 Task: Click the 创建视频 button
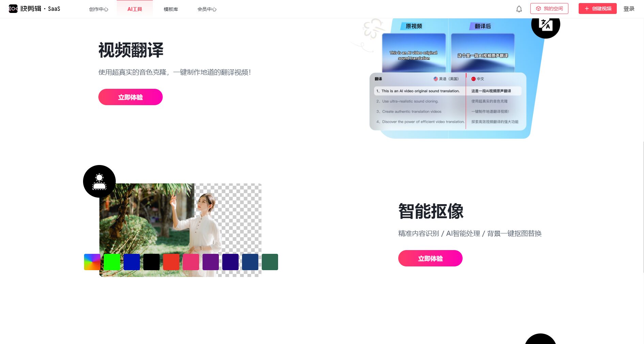598,9
